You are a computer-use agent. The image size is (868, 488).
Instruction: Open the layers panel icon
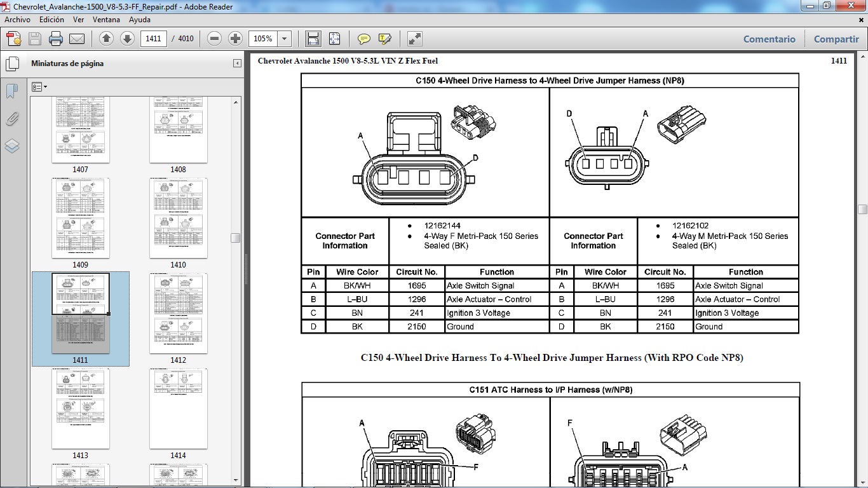[x=12, y=146]
